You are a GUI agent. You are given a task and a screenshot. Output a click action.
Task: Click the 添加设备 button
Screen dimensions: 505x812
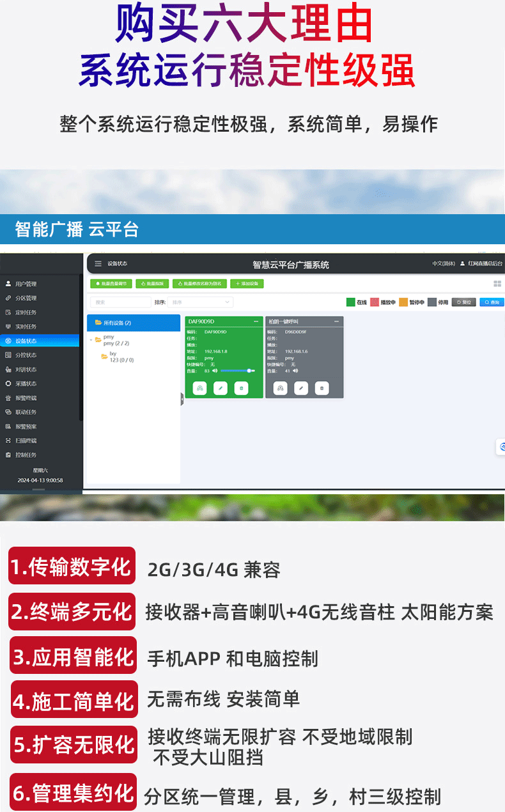click(247, 284)
